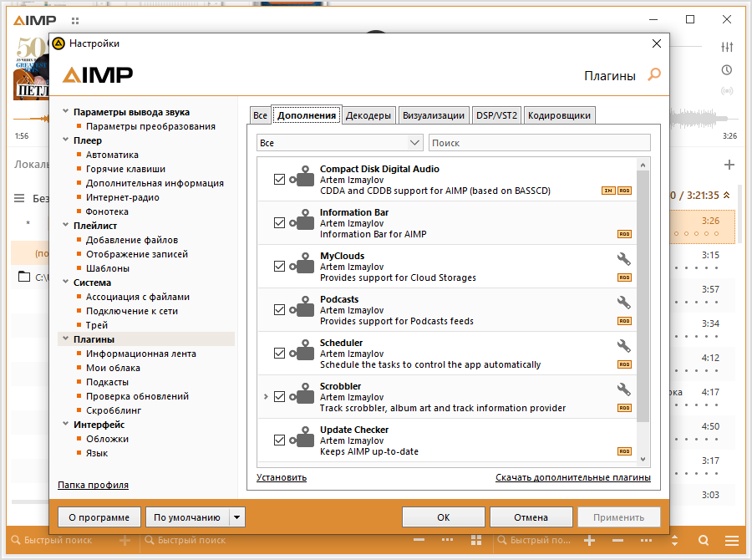This screenshot has height=560, width=752.
Task: Open the plugin search magnifier icon
Action: click(x=654, y=74)
